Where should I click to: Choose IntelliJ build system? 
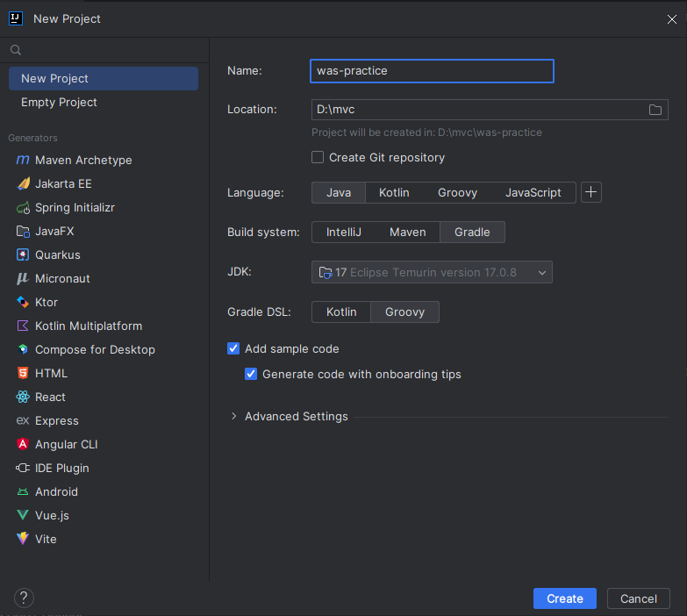click(x=344, y=233)
